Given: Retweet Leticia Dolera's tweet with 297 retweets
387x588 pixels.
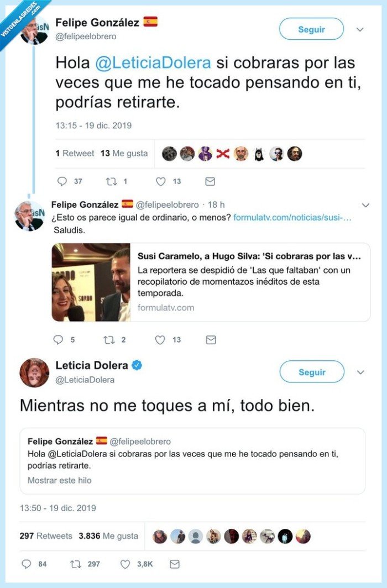Looking at the screenshot, I should point(75,564).
